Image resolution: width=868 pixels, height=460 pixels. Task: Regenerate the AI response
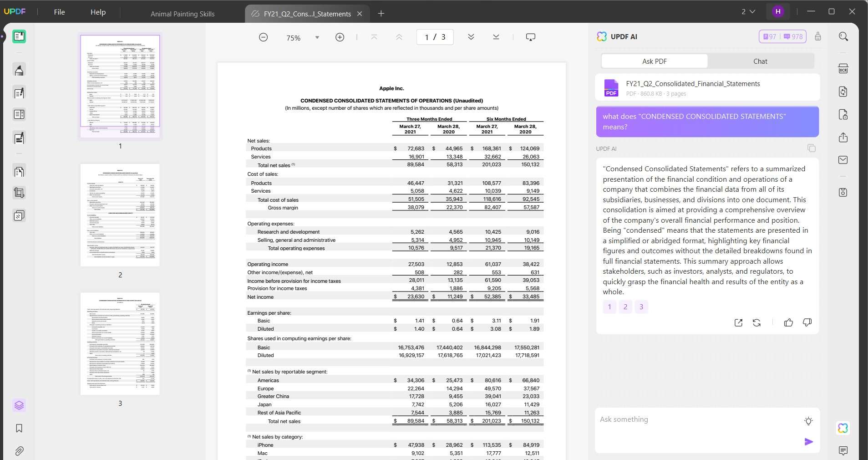point(756,322)
